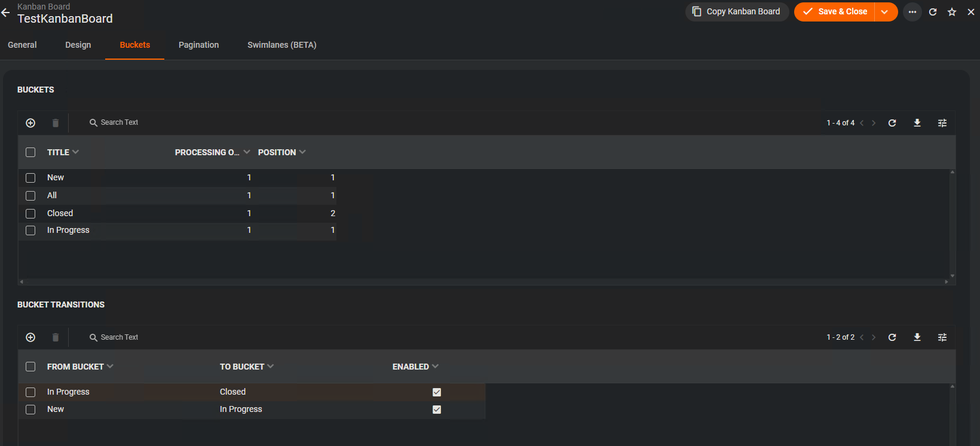The image size is (980, 446).
Task: Switch to the Design tab
Action: point(78,45)
